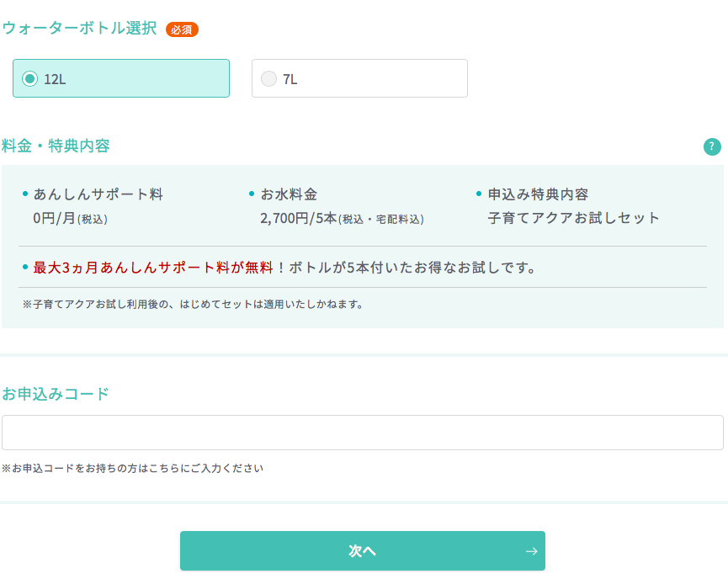Image resolution: width=728 pixels, height=579 pixels.
Task: Click the お水料金 label
Action: (x=289, y=194)
